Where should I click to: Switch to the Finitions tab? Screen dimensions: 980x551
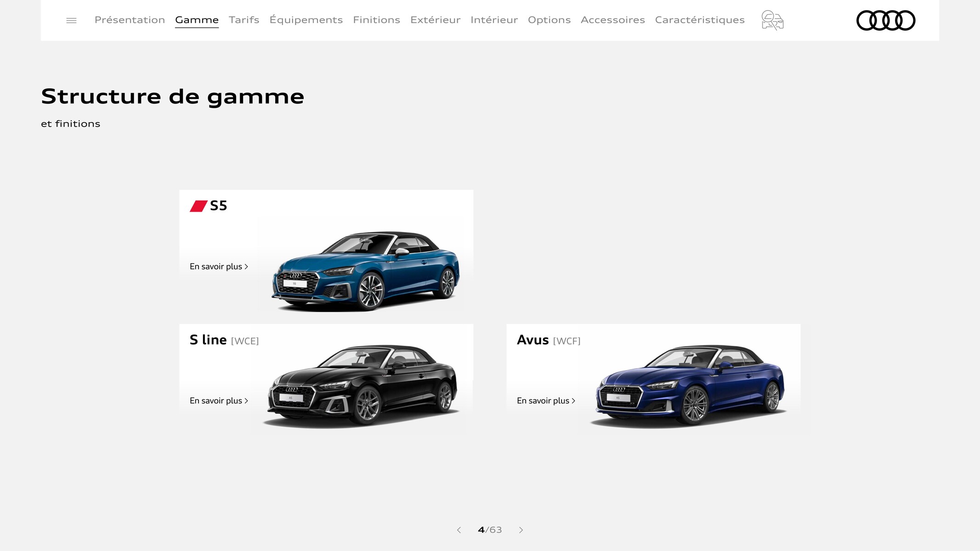[x=376, y=20]
